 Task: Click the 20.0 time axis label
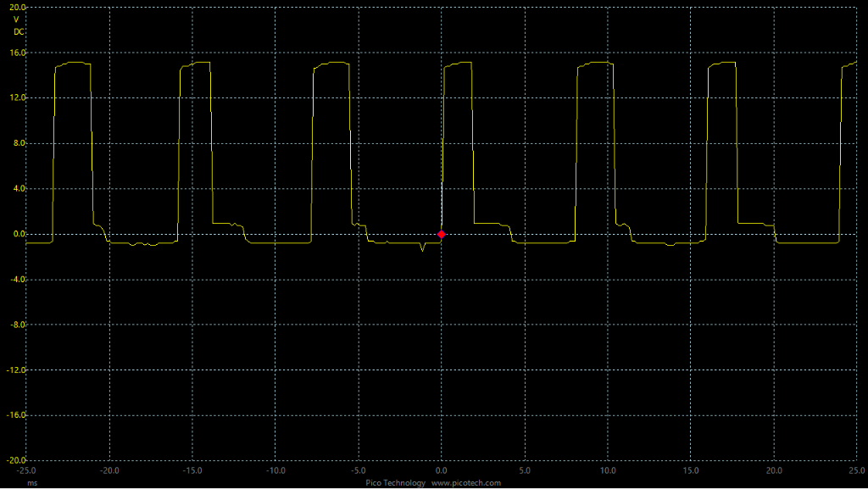click(x=773, y=470)
